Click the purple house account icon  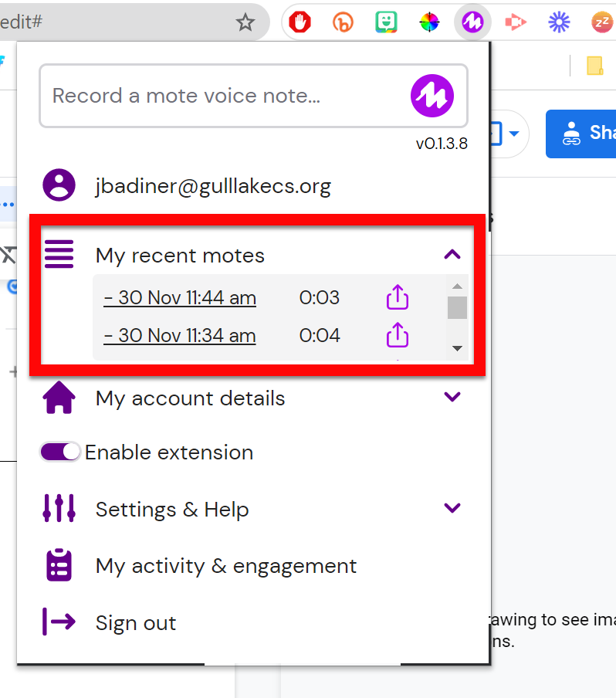59,397
